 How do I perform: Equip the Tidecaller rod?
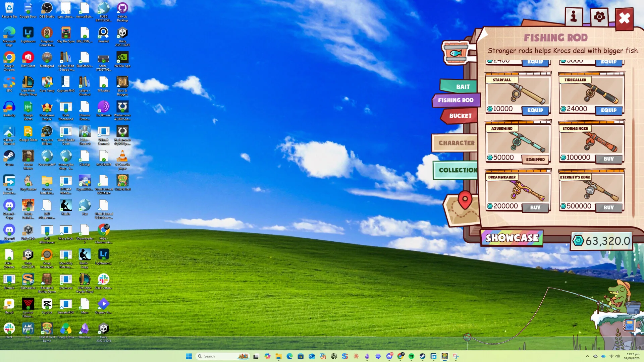608,110
